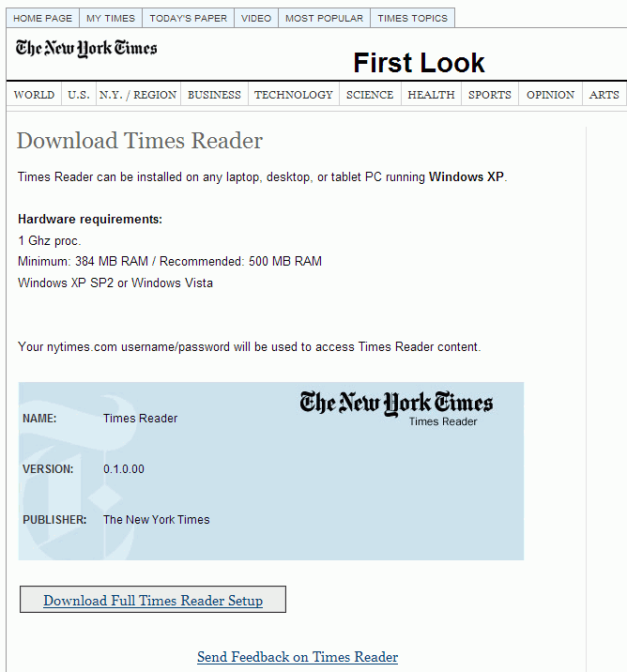Open the U.S. section
627x672 pixels.
pyautogui.click(x=79, y=94)
